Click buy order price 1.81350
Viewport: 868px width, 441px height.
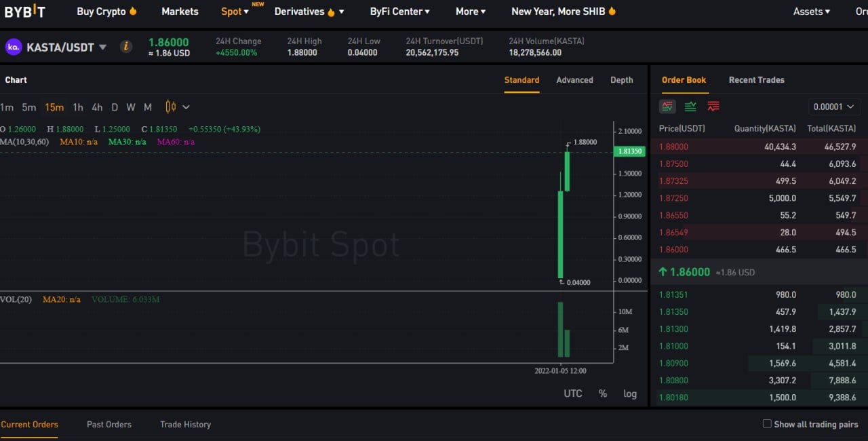pyautogui.click(x=673, y=312)
